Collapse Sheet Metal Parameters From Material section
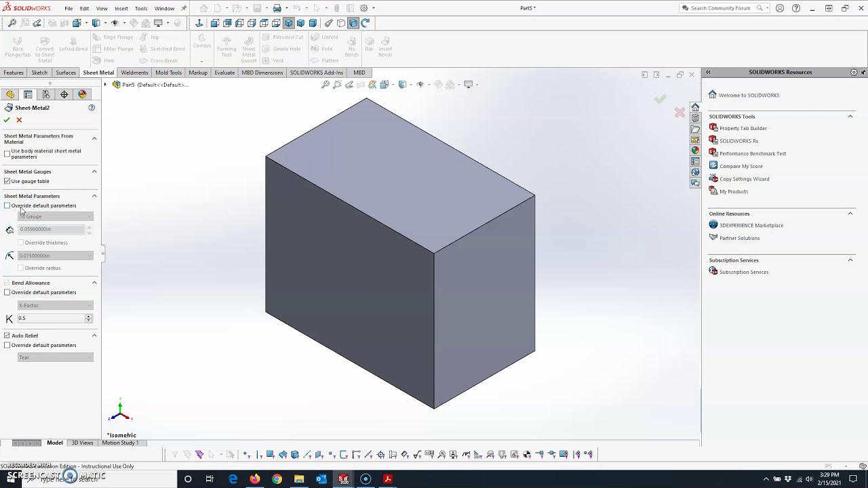The height and width of the screenshot is (488, 868). pyautogui.click(x=94, y=138)
